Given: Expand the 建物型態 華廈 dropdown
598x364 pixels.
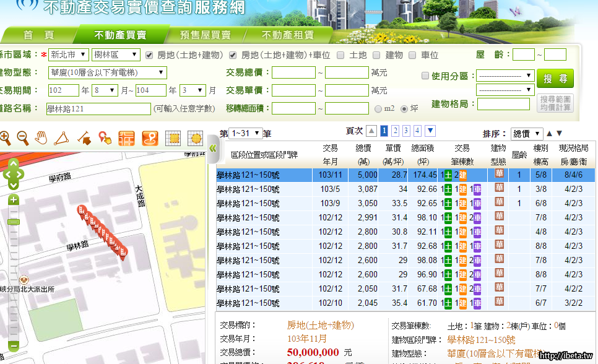Looking at the screenshot, I should [107, 73].
